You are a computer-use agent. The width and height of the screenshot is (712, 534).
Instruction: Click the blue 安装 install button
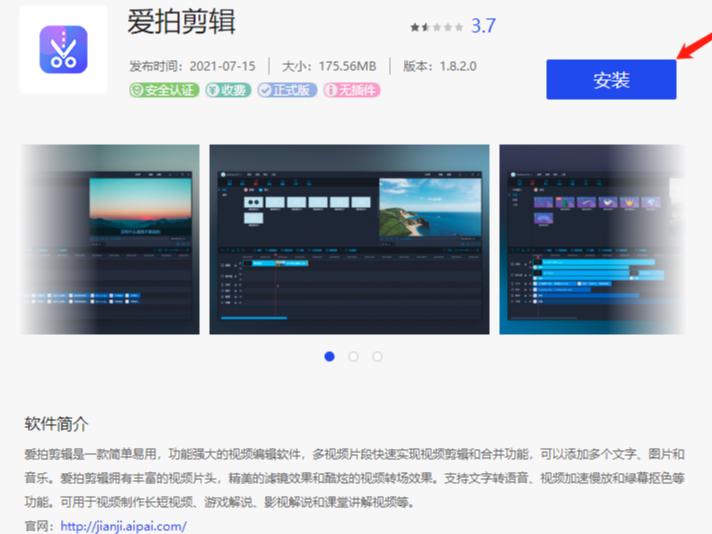coord(611,79)
